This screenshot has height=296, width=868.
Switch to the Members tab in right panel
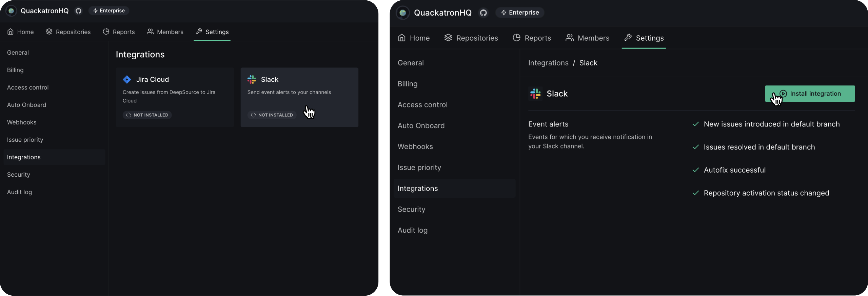(x=587, y=38)
